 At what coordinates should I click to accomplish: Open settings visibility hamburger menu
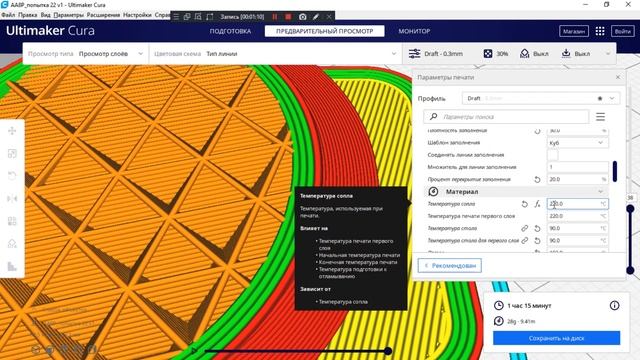(x=600, y=117)
